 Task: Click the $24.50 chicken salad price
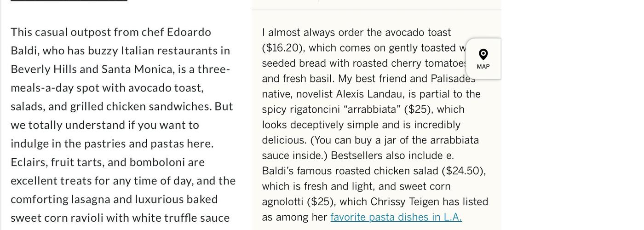463,171
